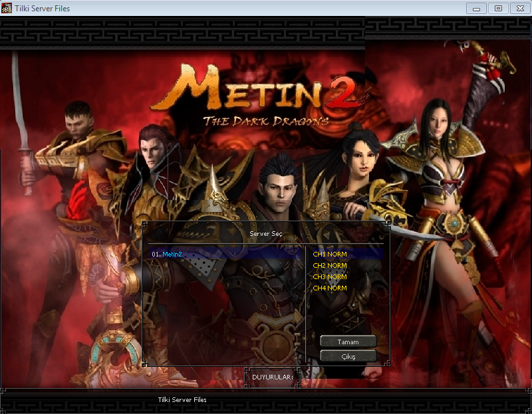Viewport: 532px width, 414px height.
Task: Choose channel CH1 NORM
Action: tap(347, 254)
